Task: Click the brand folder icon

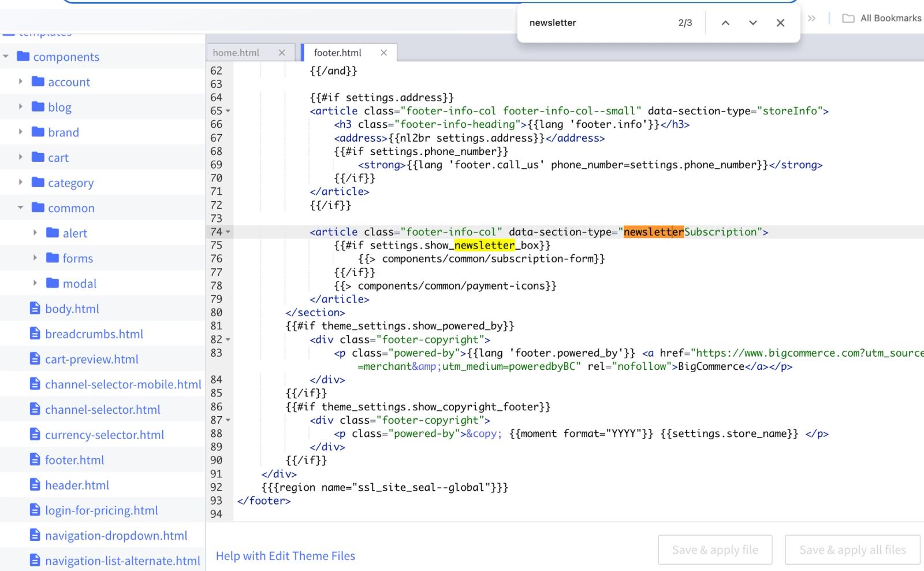Action: coord(38,132)
